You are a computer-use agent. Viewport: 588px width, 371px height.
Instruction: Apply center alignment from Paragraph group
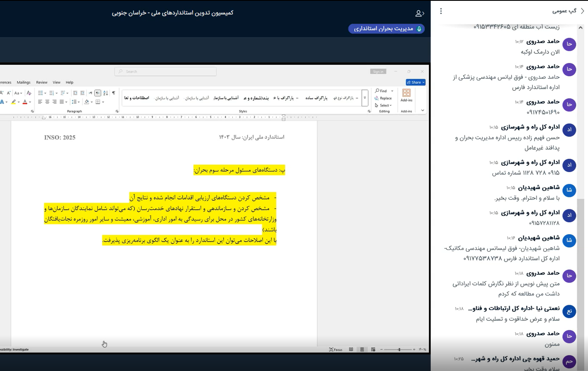(x=47, y=102)
